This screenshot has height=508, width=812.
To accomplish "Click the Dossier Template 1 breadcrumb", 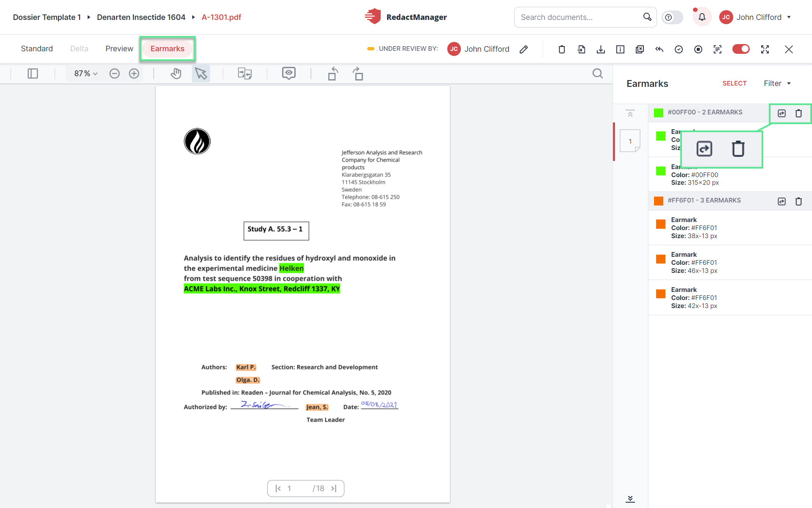I will tap(47, 17).
